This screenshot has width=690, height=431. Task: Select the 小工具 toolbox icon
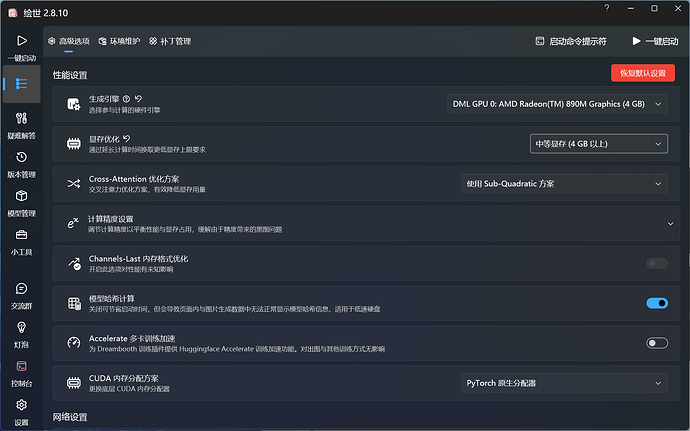pyautogui.click(x=21, y=240)
